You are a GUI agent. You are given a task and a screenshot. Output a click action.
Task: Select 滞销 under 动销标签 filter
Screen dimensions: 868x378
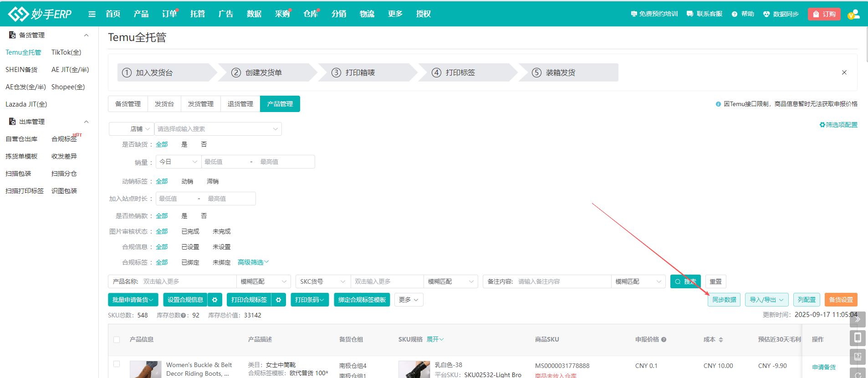213,181
